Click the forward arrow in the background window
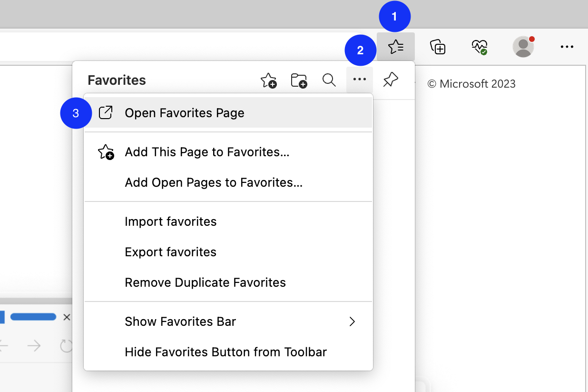This screenshot has height=392, width=588. 34,346
